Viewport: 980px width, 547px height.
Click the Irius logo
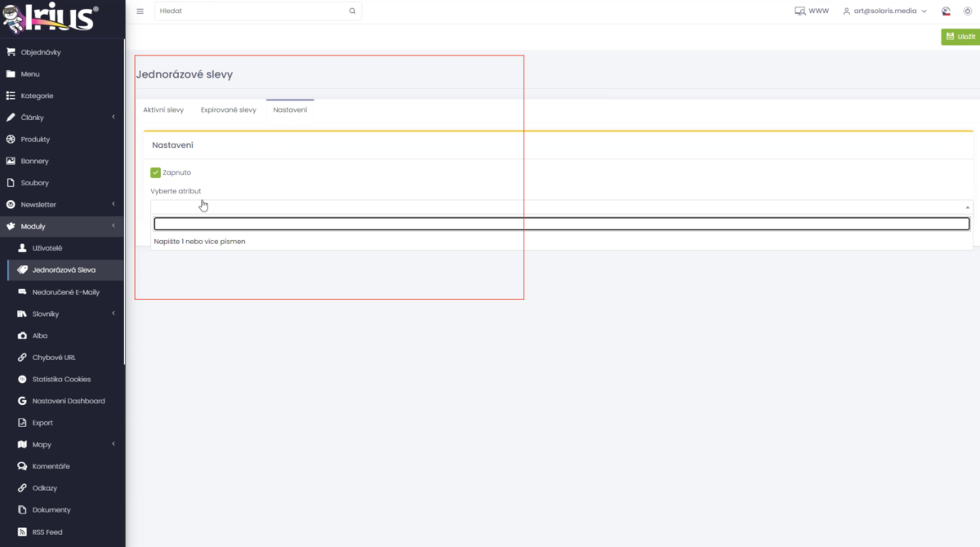(51, 19)
